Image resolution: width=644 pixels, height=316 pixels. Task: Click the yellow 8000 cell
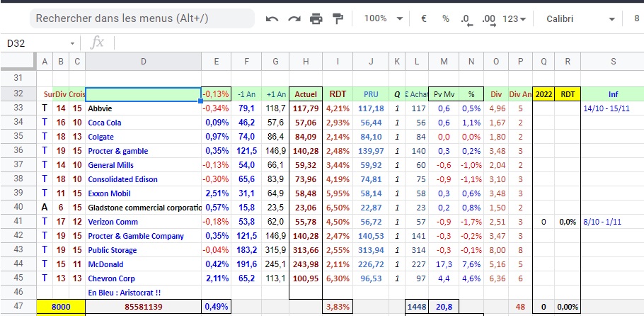pyautogui.click(x=61, y=307)
